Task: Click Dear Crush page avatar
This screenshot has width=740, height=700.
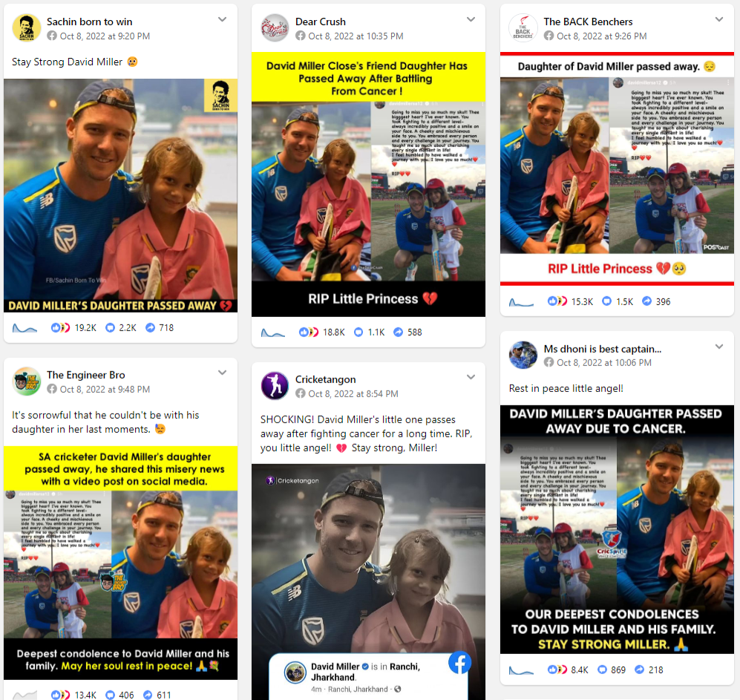Action: 275,28
